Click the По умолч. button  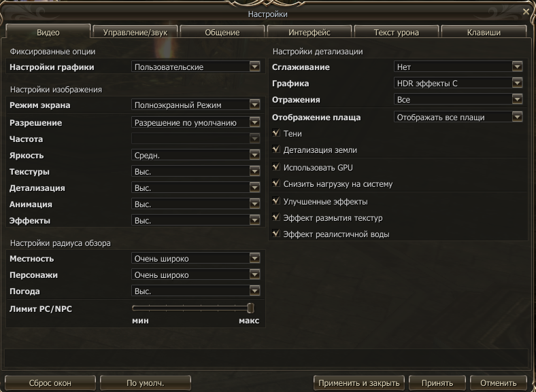[146, 383]
